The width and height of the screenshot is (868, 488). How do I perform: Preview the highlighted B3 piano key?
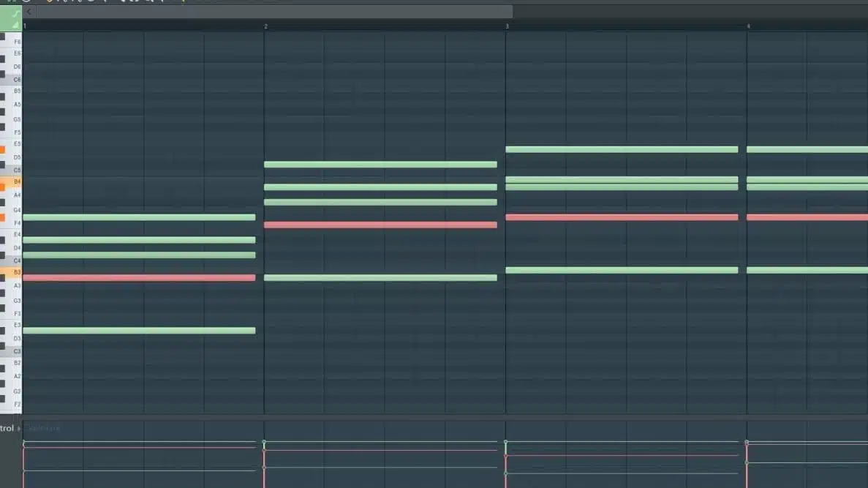pyautogui.click(x=11, y=272)
